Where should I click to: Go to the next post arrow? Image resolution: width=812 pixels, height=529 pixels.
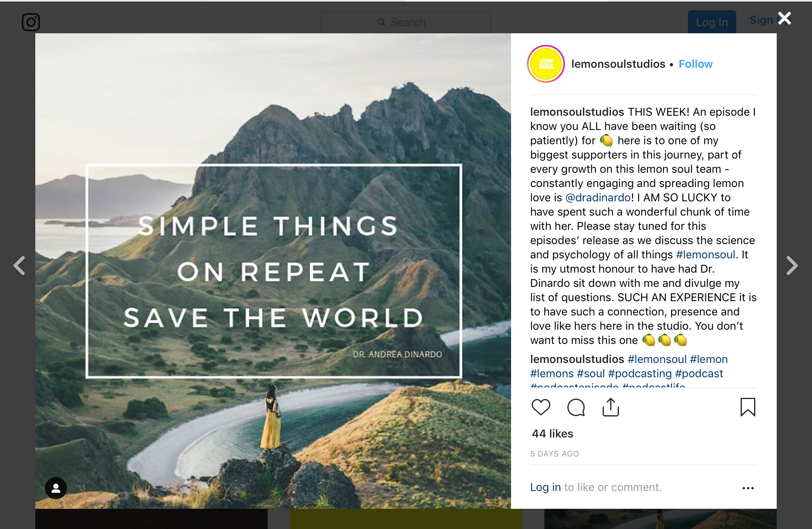tap(791, 265)
